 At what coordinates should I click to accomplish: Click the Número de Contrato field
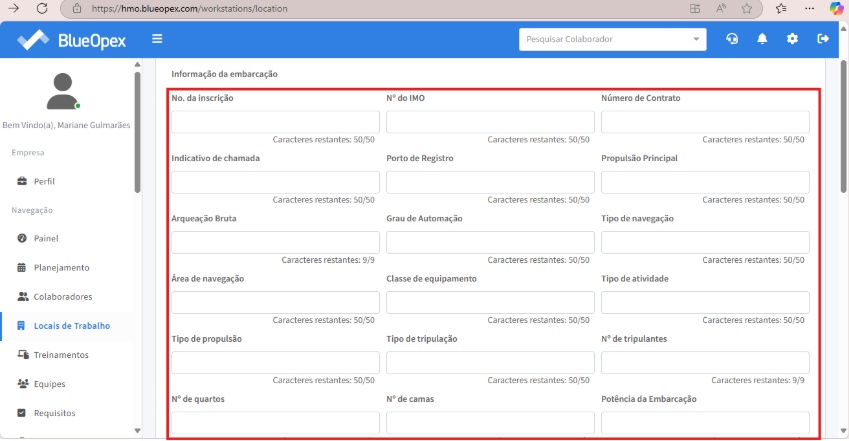(705, 122)
